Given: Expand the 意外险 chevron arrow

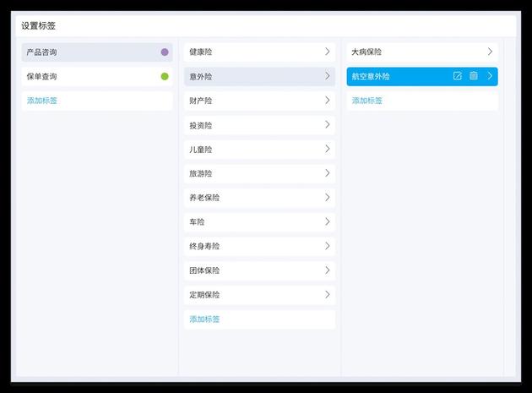Looking at the screenshot, I should pos(328,76).
